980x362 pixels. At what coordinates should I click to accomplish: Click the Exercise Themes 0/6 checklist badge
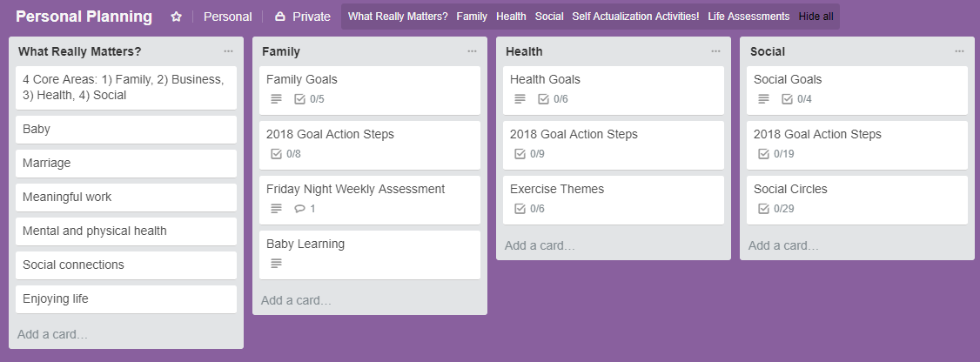[x=553, y=209]
